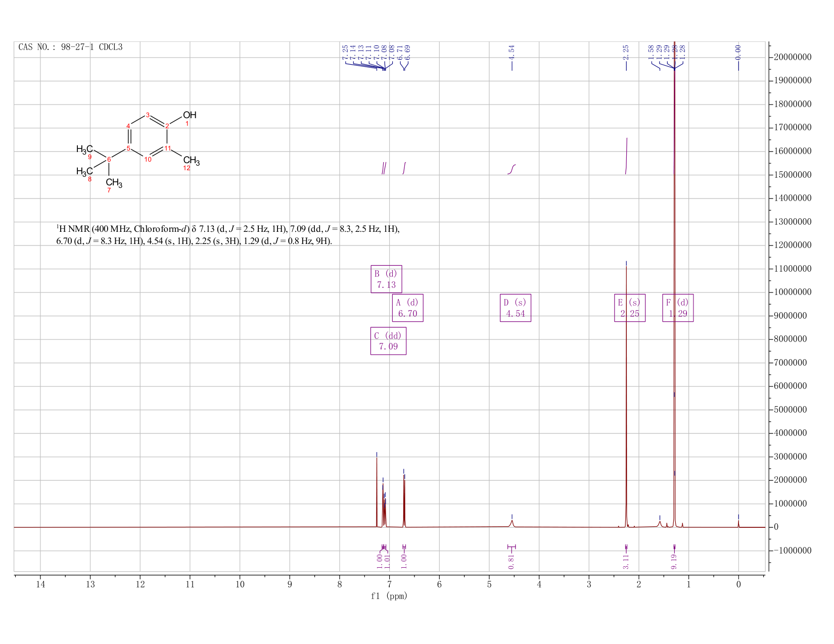Select the 'F (d) 1.29' multiplet label box

[678, 308]
